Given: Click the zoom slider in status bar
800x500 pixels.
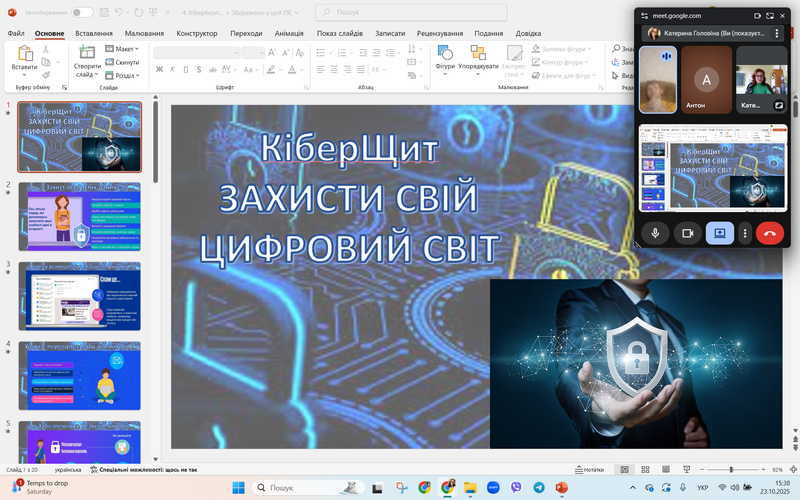Looking at the screenshot, I should coord(731,469).
